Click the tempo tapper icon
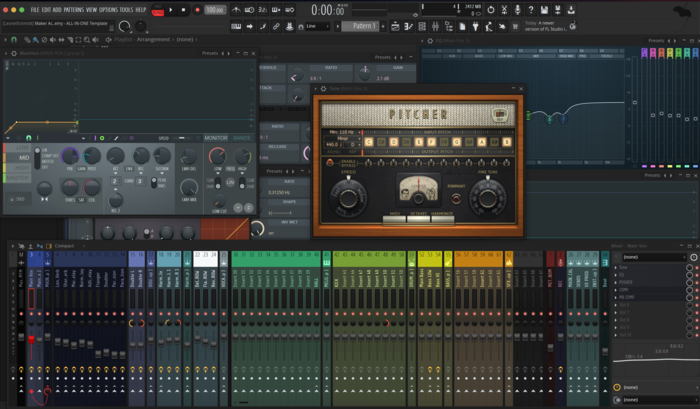Image resolution: width=700 pixels, height=409 pixels. click(x=489, y=27)
